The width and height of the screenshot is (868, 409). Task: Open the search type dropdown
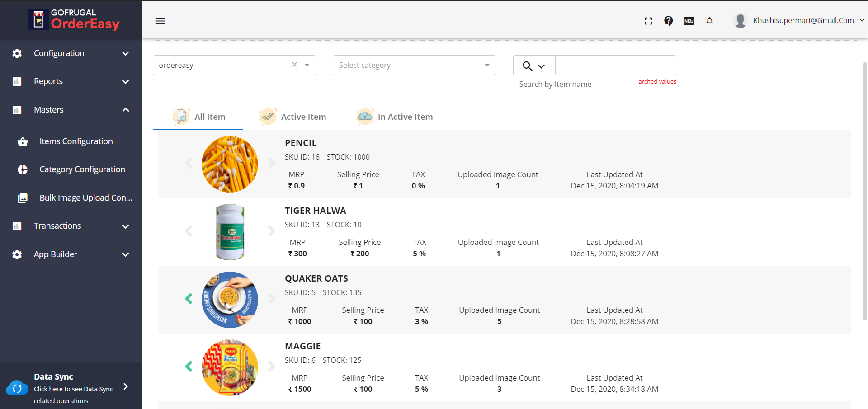(x=534, y=66)
